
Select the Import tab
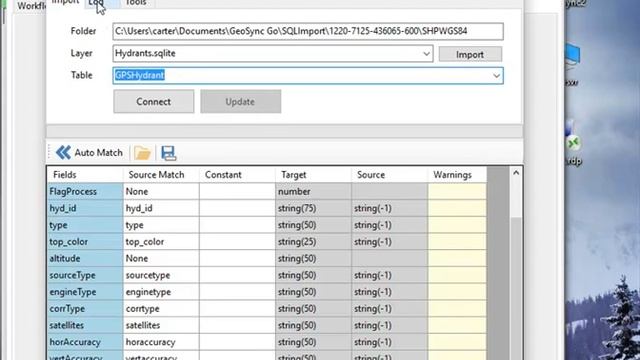tap(65, 3)
